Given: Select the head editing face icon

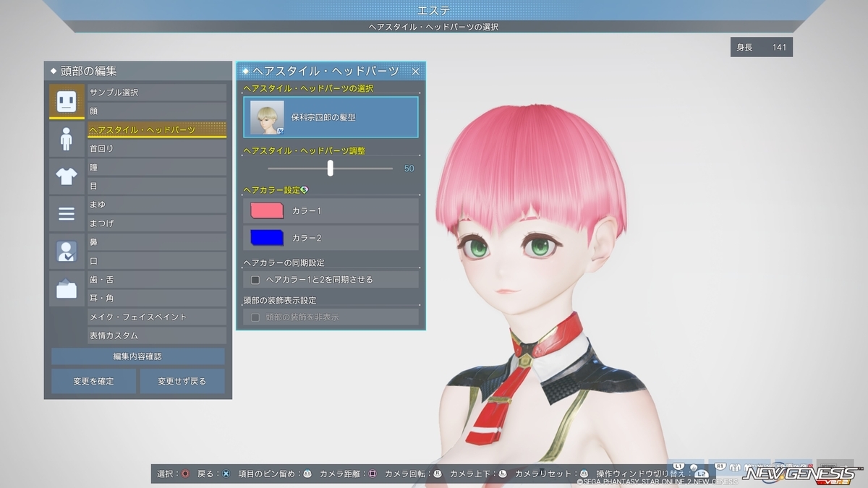Looking at the screenshot, I should pyautogui.click(x=67, y=101).
